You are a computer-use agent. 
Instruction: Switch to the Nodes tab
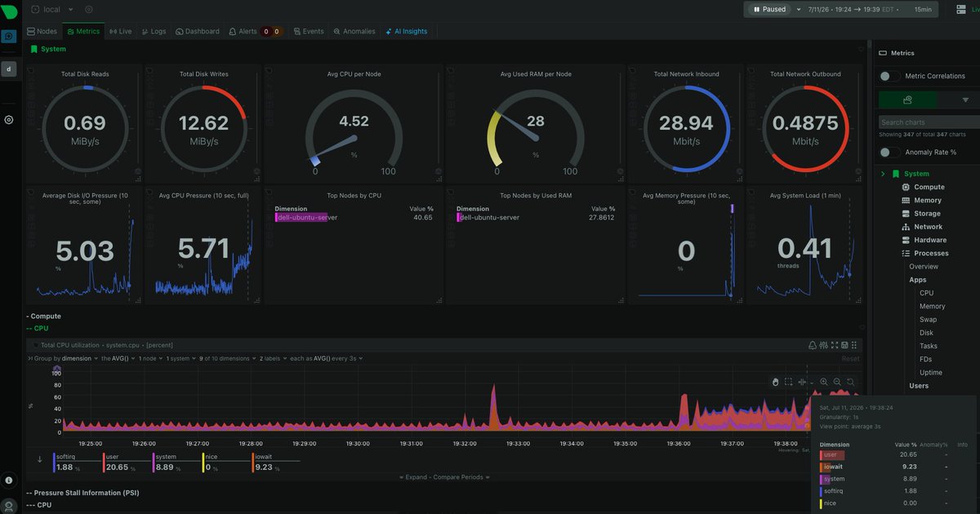42,31
